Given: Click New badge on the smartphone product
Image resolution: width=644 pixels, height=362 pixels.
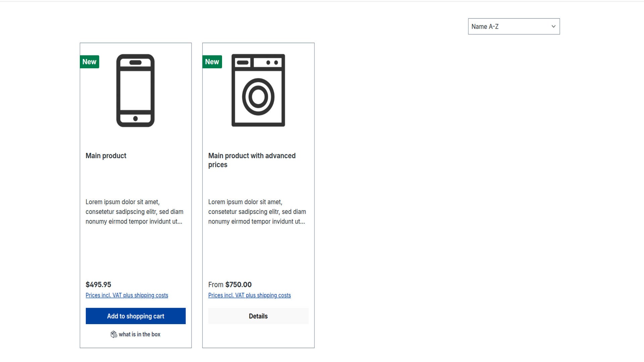Looking at the screenshot, I should tap(89, 62).
